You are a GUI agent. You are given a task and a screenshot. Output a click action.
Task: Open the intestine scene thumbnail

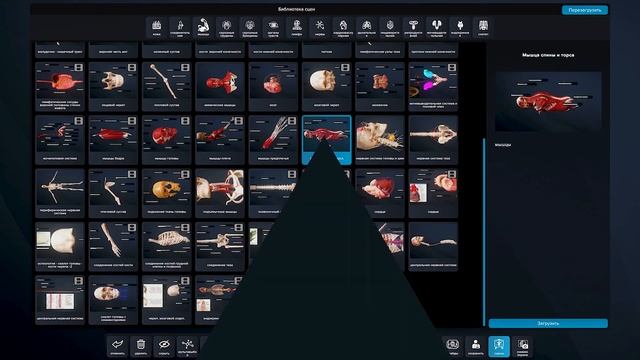[380, 87]
